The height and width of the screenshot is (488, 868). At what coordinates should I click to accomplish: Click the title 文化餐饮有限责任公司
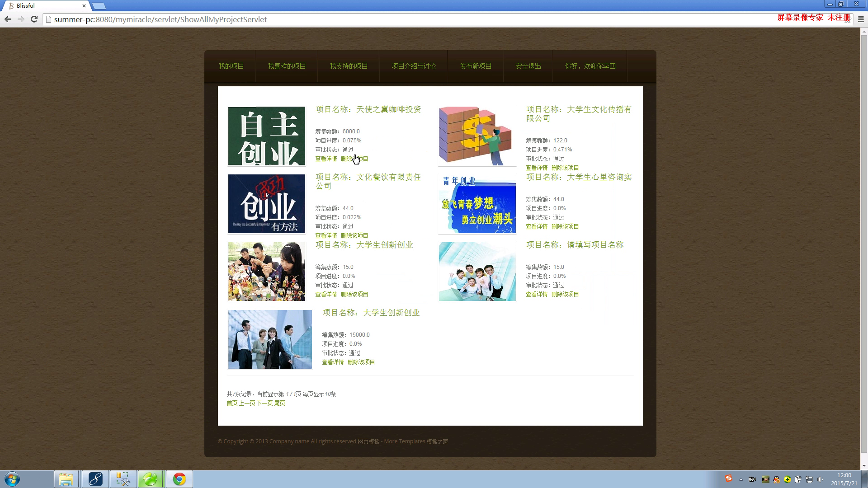pyautogui.click(x=368, y=181)
